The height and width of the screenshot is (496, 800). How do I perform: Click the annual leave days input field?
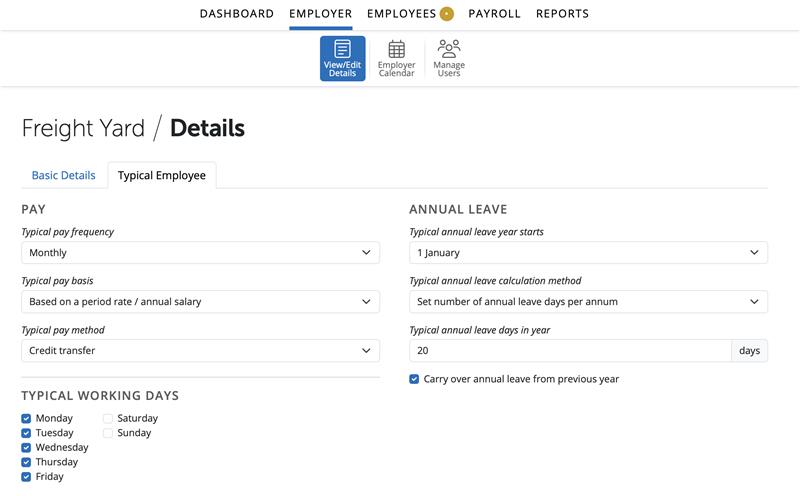pos(570,351)
